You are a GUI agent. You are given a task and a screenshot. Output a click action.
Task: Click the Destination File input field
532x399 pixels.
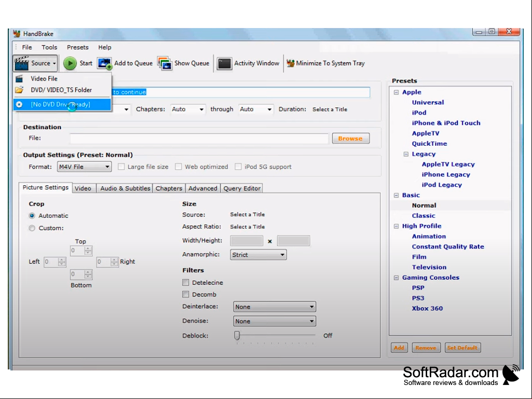point(199,139)
